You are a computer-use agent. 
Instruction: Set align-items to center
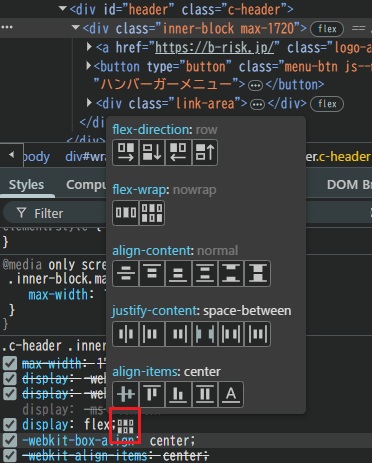tap(125, 395)
